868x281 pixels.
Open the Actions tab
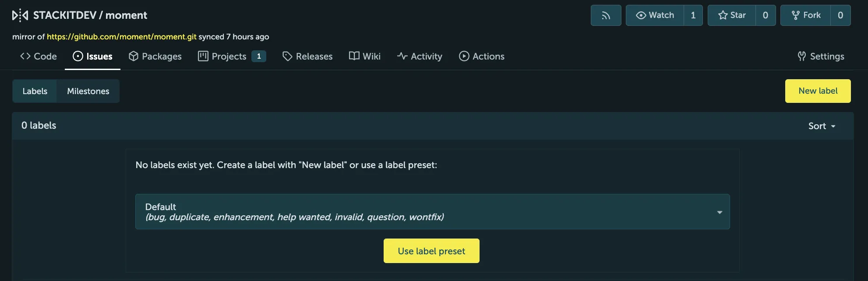pos(481,56)
